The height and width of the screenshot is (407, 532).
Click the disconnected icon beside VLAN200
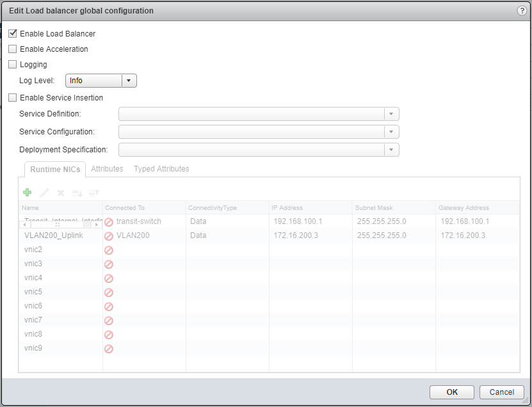(109, 236)
